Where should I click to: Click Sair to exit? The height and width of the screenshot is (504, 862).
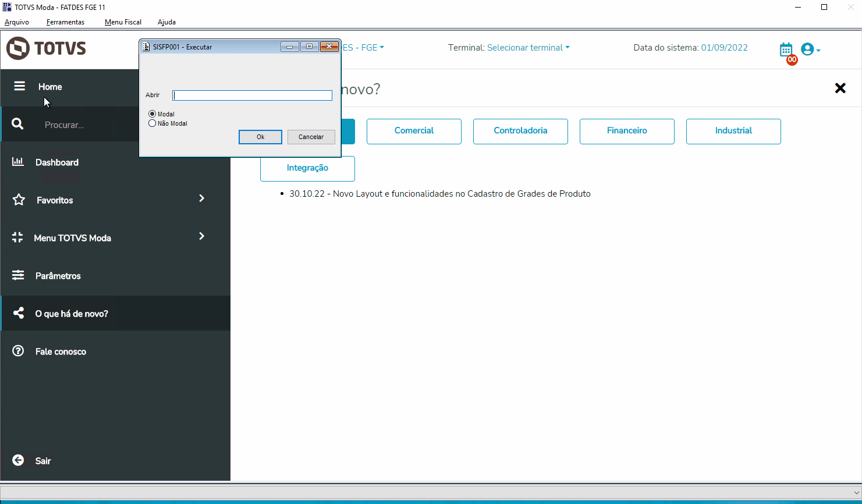[x=43, y=461]
